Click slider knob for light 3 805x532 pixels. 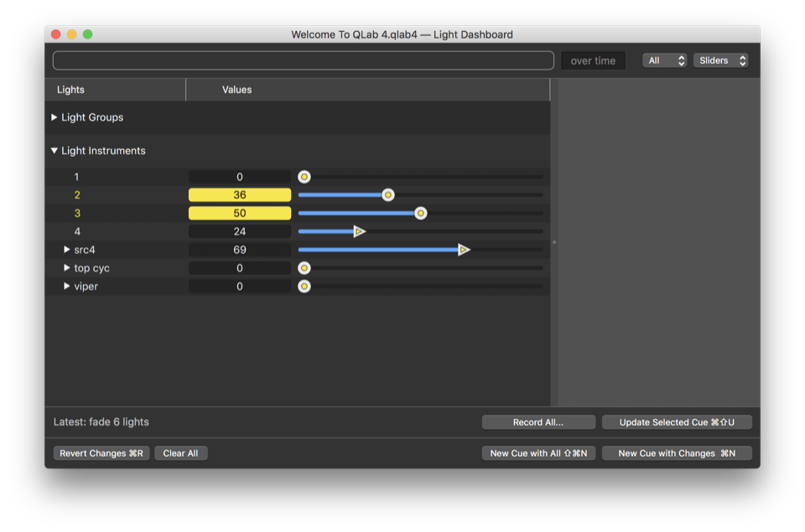point(421,214)
